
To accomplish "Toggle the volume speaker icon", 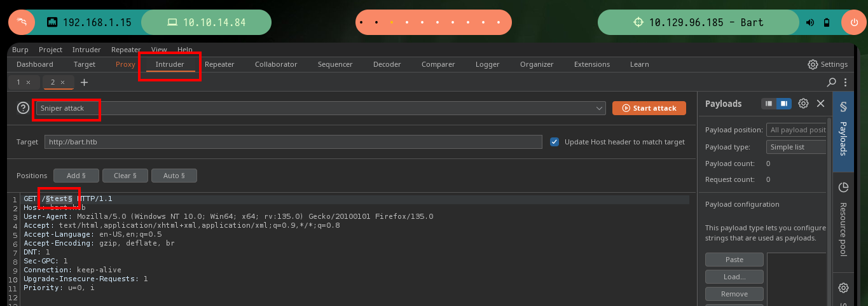I will click(x=810, y=22).
